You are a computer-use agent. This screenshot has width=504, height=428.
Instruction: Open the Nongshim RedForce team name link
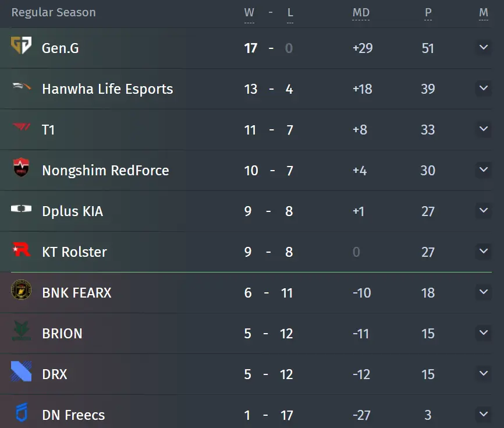click(x=105, y=171)
